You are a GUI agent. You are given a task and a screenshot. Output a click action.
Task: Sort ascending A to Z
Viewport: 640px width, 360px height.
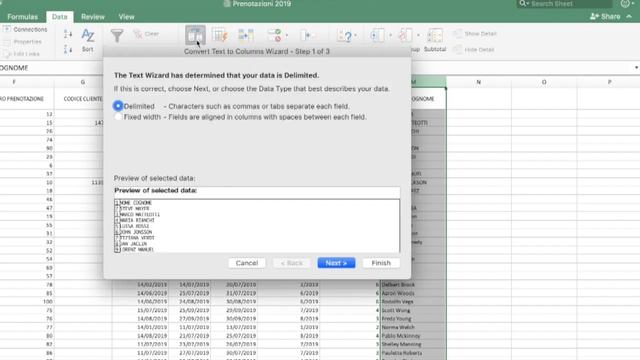pyautogui.click(x=68, y=34)
